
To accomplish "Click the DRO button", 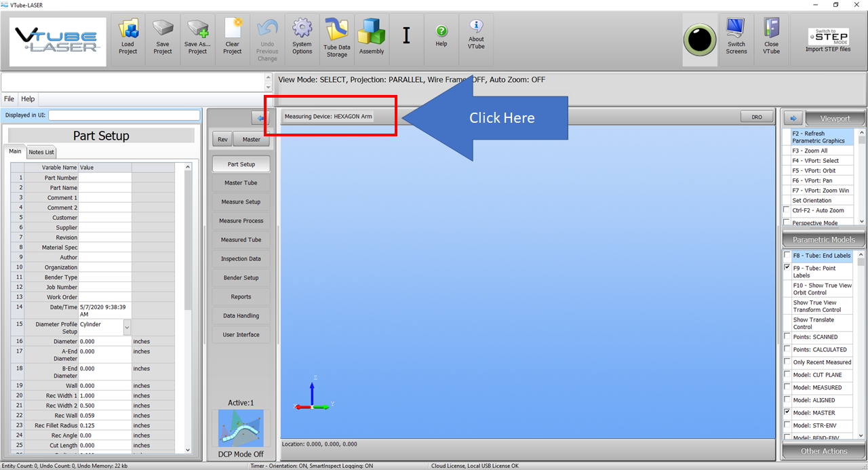I will point(757,117).
